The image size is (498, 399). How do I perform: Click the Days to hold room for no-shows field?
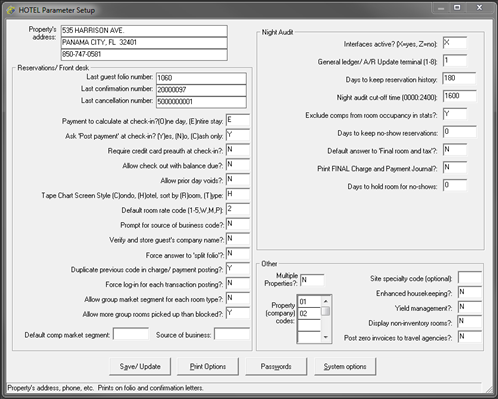coord(455,185)
